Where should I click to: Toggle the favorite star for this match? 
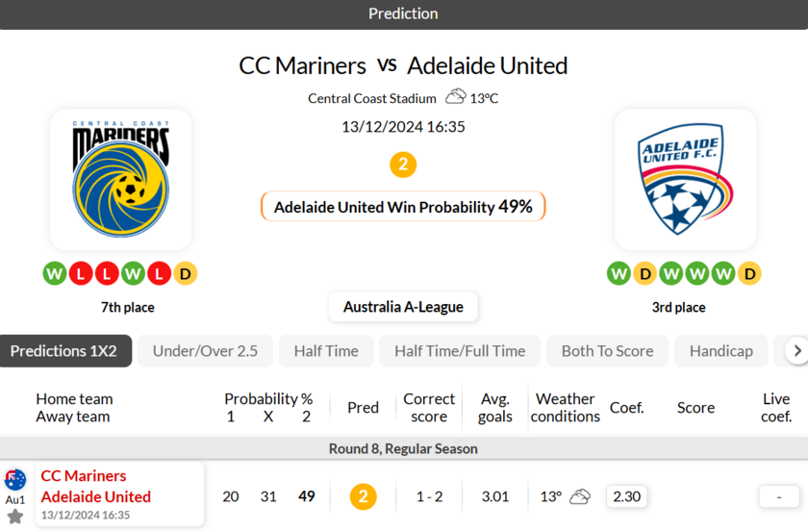[15, 516]
